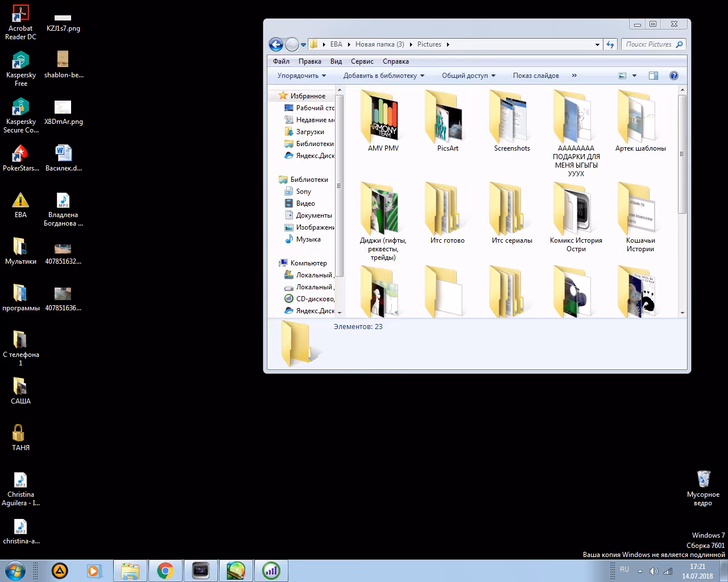Expand breadcrumb arrow after Pictures
The image size is (728, 582).
tap(448, 44)
